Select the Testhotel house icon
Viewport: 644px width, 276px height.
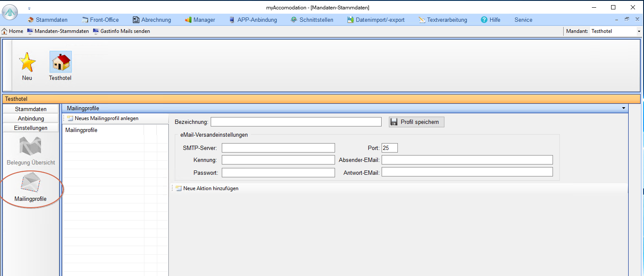60,62
